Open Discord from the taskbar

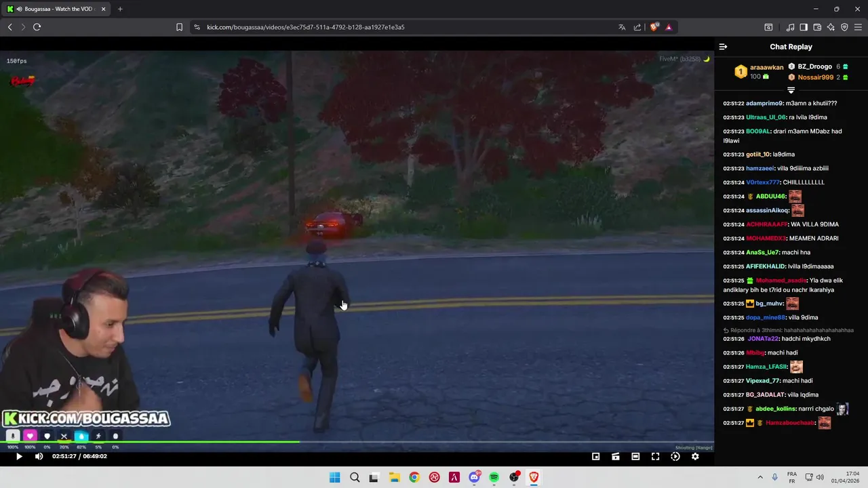coord(474,477)
